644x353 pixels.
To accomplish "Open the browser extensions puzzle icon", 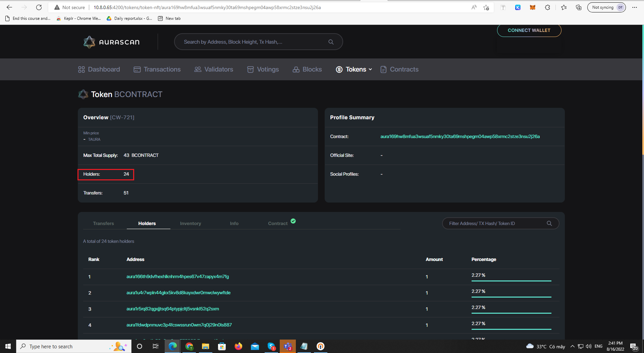I will pyautogui.click(x=547, y=7).
